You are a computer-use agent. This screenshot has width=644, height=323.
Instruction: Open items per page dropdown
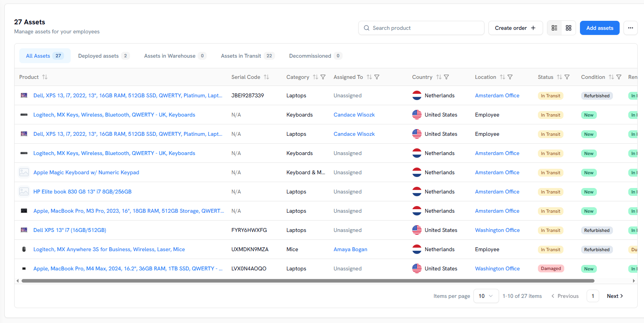pos(486,296)
